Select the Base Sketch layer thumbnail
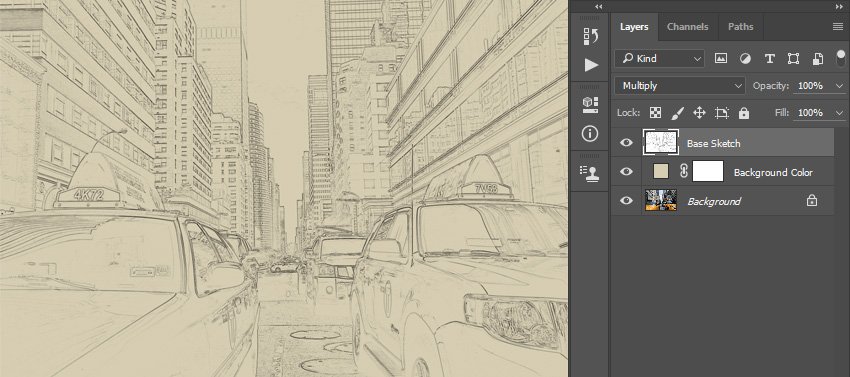The width and height of the screenshot is (850, 377). [x=660, y=143]
